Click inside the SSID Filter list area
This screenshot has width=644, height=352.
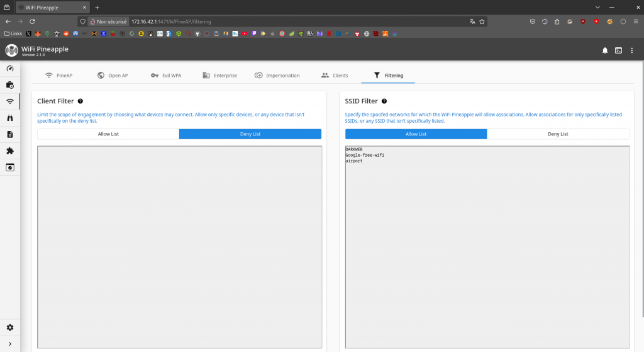pos(487,247)
